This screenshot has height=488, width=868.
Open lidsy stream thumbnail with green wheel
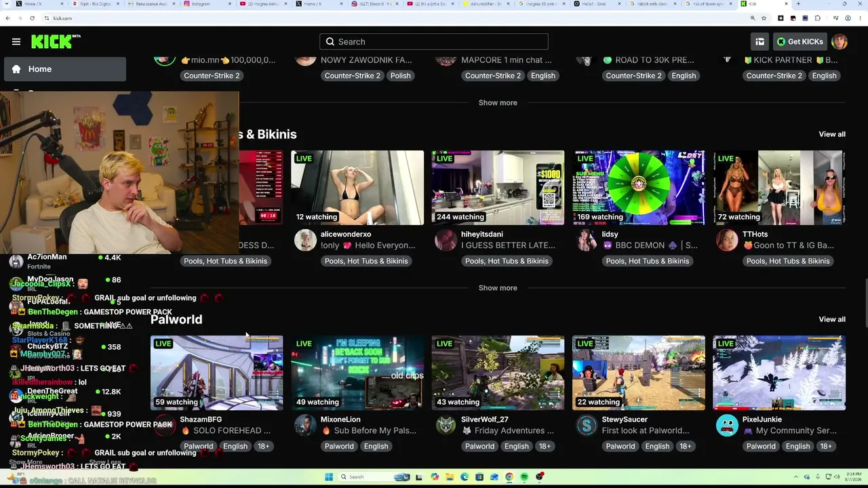point(639,188)
